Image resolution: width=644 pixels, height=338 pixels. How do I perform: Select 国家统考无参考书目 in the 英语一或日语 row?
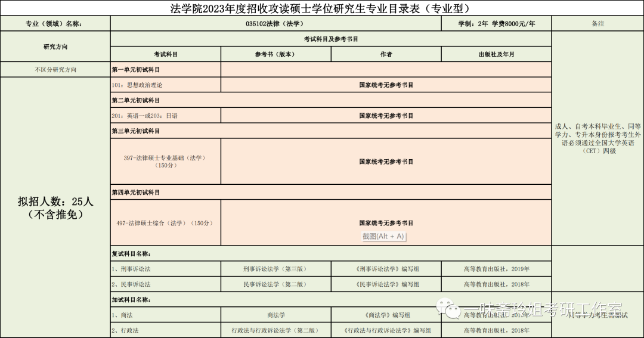[386, 116]
